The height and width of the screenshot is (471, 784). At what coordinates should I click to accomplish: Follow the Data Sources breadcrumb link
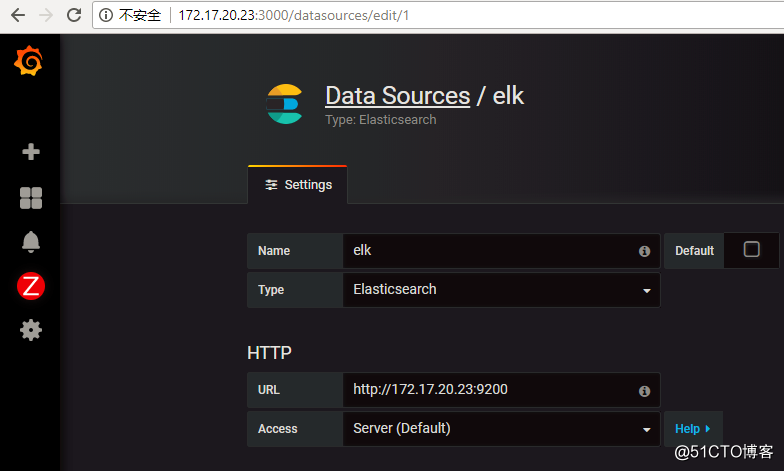[398, 96]
